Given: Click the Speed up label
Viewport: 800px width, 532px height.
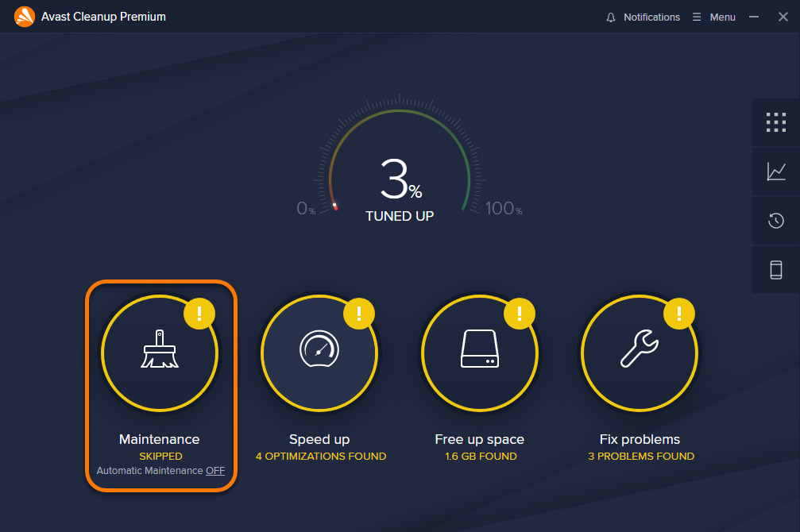Looking at the screenshot, I should coord(319,439).
